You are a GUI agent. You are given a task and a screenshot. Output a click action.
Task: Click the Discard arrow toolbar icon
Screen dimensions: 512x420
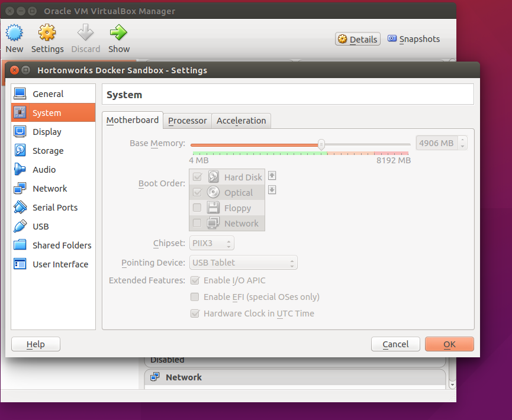tap(86, 33)
